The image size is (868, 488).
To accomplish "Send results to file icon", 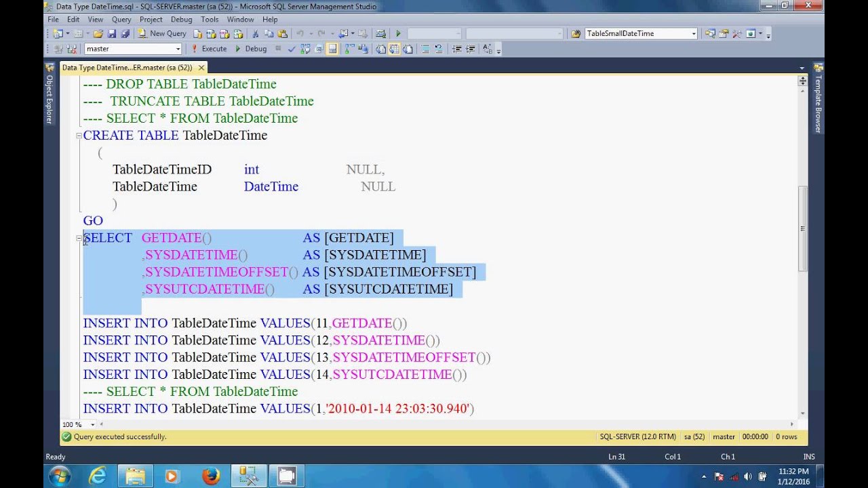I will (408, 49).
